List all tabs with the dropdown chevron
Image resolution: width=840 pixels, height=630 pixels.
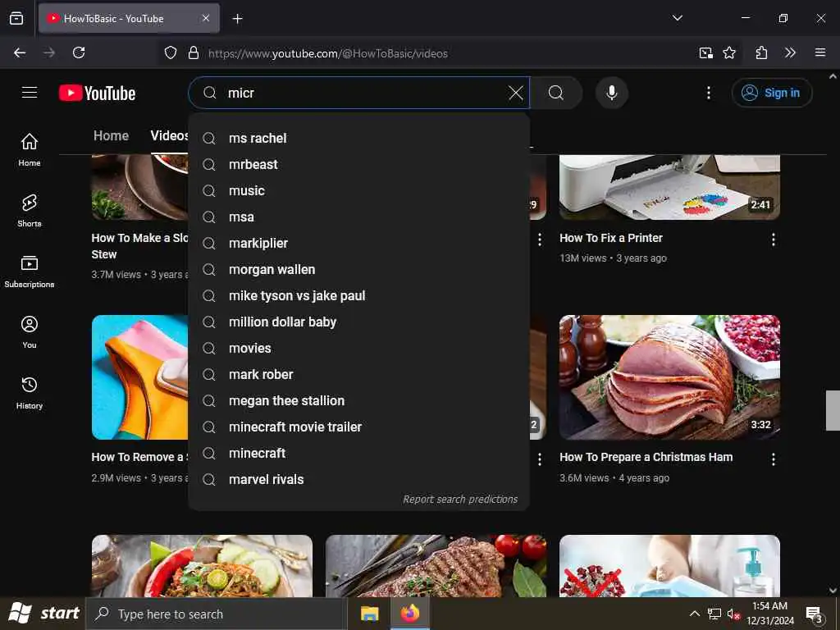point(677,18)
